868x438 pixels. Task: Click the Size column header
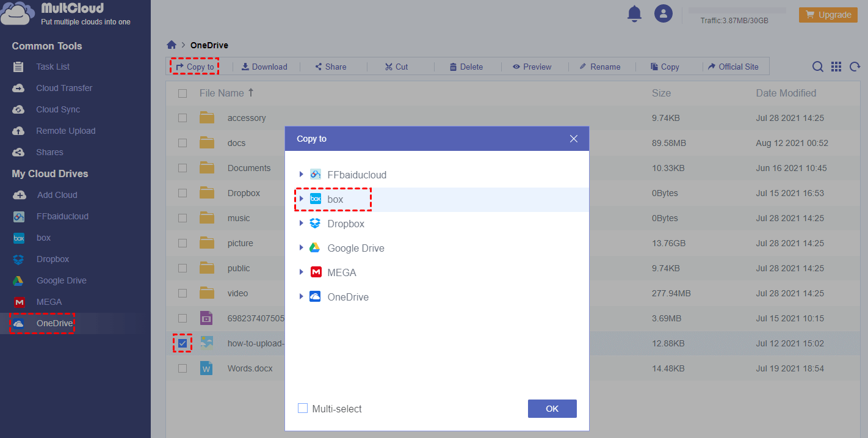(661, 93)
